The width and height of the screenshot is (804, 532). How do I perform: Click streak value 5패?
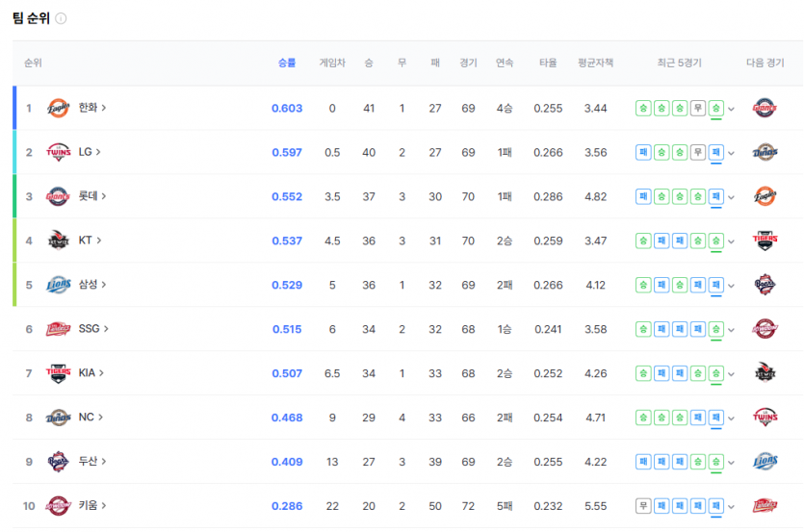pyautogui.click(x=505, y=506)
